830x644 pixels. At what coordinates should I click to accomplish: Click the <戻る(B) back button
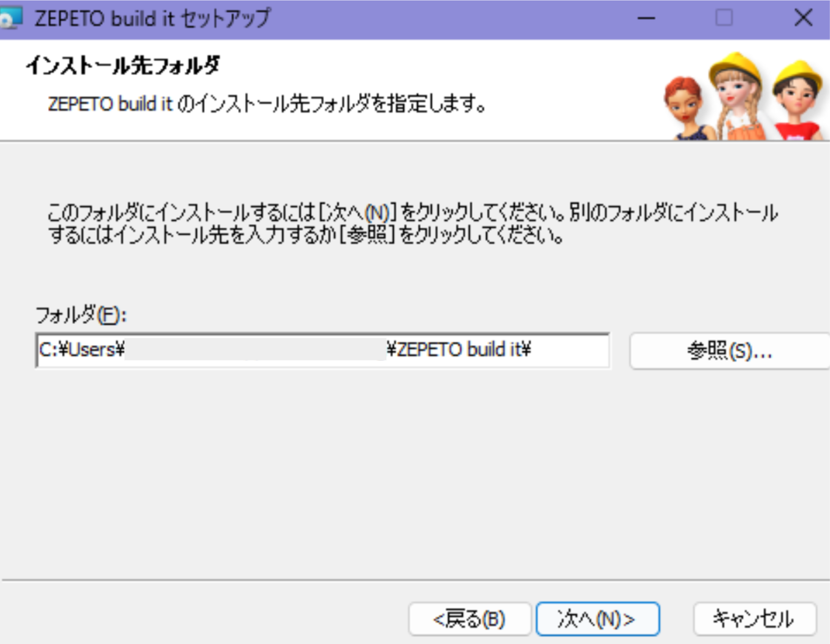469,618
